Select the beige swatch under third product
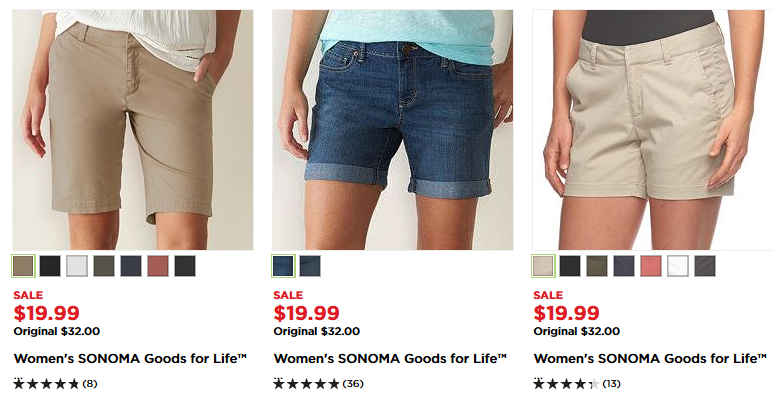Image resolution: width=773 pixels, height=398 pixels. point(543,266)
